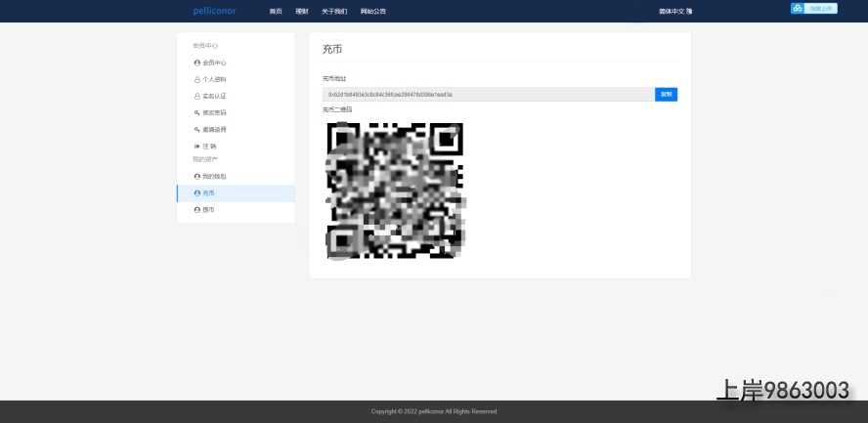
Task: Open the 理财 nav item
Action: [x=302, y=11]
